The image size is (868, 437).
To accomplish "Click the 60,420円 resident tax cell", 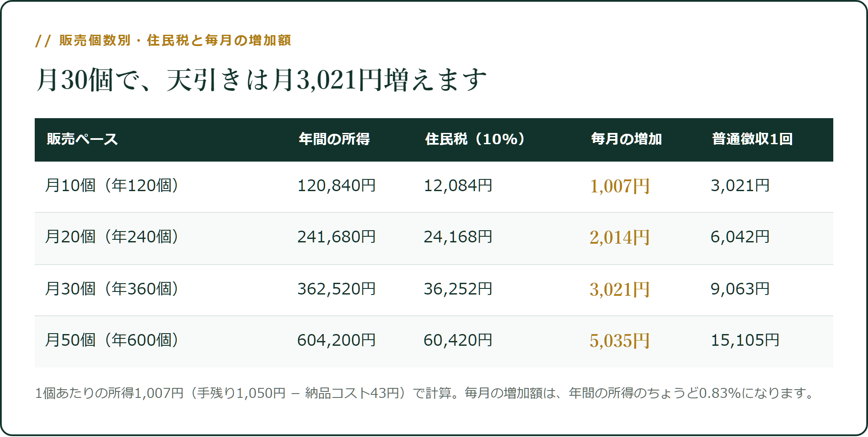I will [x=458, y=340].
